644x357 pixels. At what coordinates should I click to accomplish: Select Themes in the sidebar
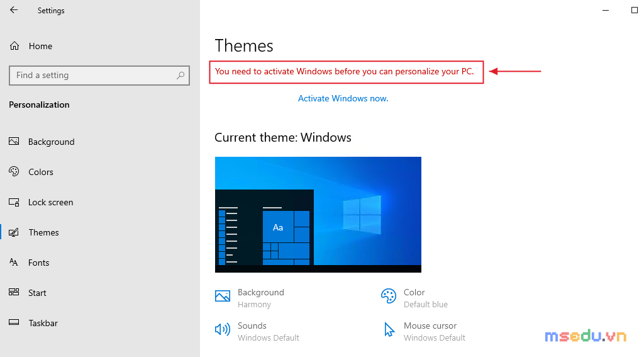click(43, 232)
